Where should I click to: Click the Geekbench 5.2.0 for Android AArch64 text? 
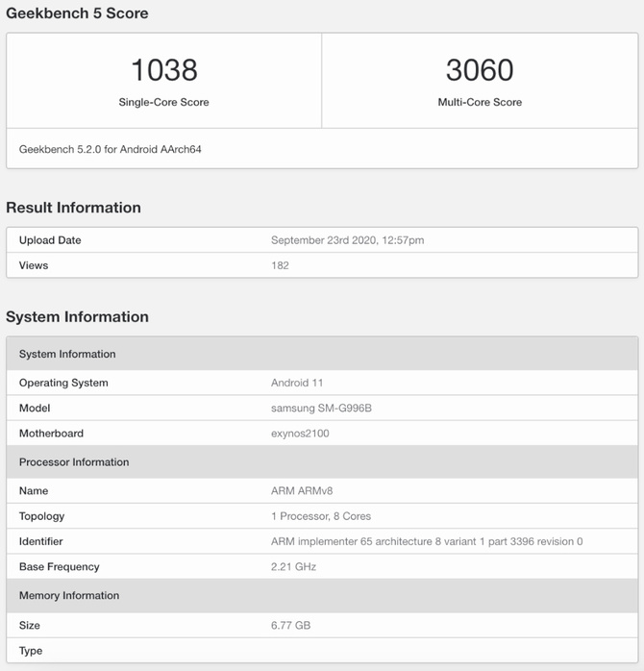111,149
